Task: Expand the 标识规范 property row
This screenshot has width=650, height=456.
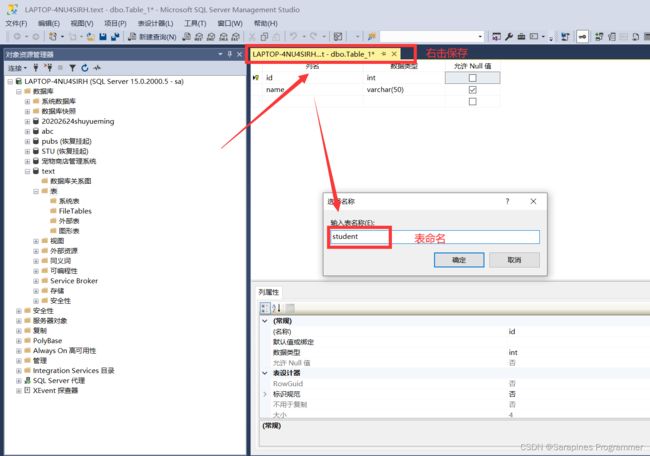Action: coord(265,394)
